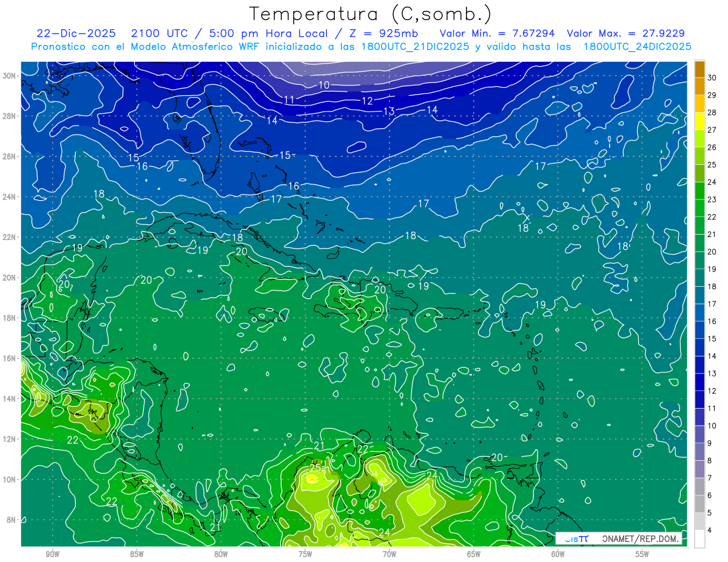Click 'Valor Min. = 7.67294' readout
The width and height of the screenshot is (728, 562).
[497, 33]
